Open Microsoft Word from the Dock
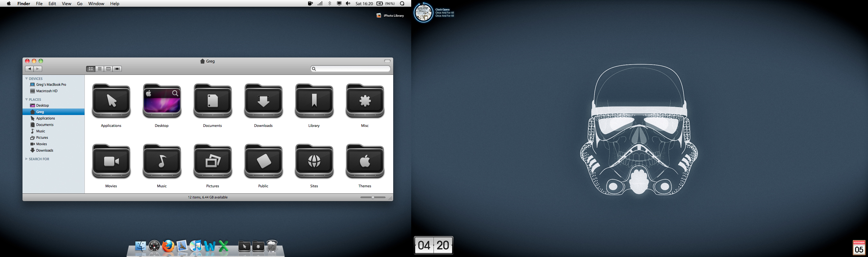The width and height of the screenshot is (868, 257). 209,246
